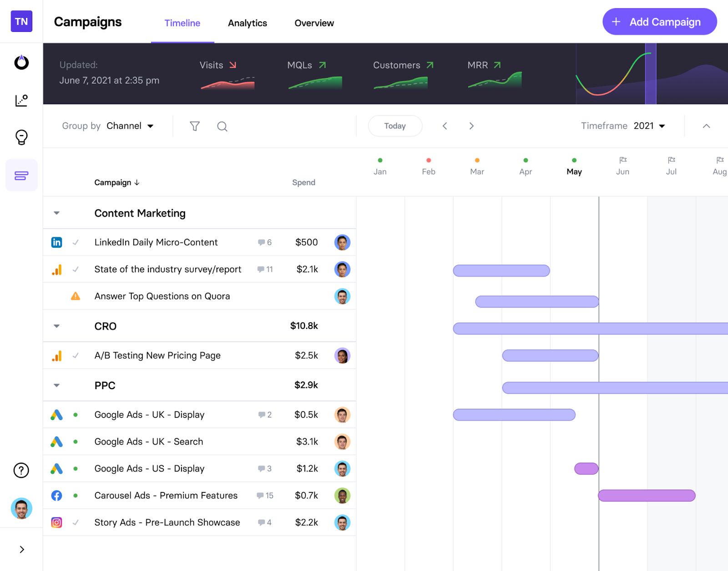Image resolution: width=728 pixels, height=571 pixels.
Task: Click the Add Campaign button
Action: 660,21
